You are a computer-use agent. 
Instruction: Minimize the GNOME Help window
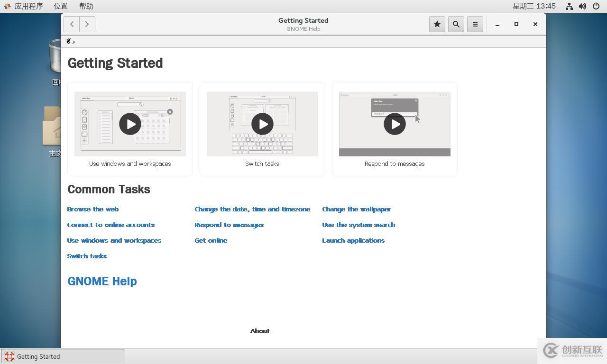click(x=497, y=24)
